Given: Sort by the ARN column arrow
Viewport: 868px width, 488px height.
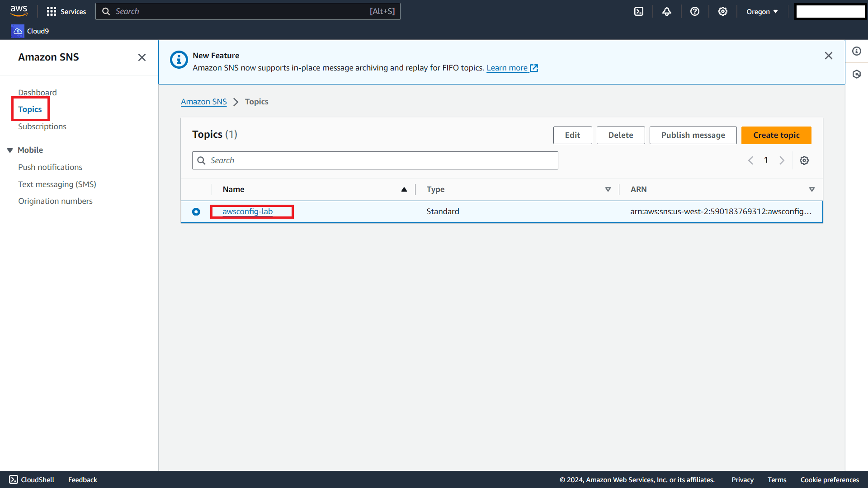Looking at the screenshot, I should point(812,189).
